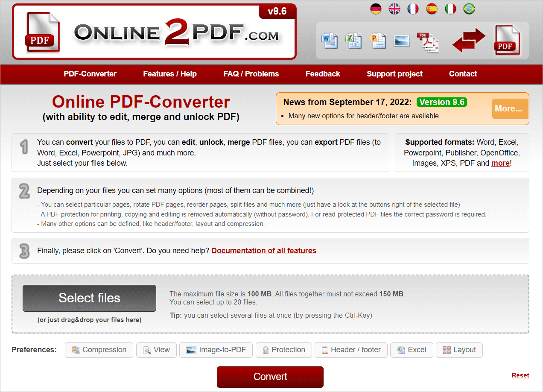Click the 'Online PDF-Converter' heading

coord(141,102)
